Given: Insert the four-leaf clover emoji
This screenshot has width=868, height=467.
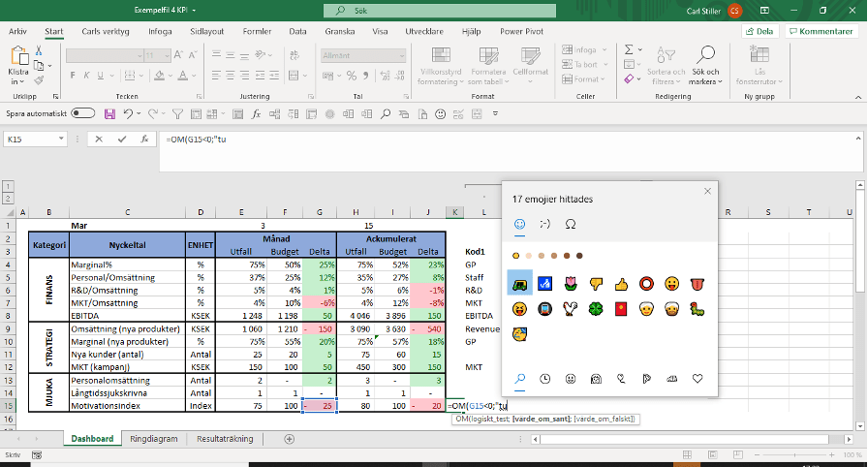Looking at the screenshot, I should coord(595,309).
